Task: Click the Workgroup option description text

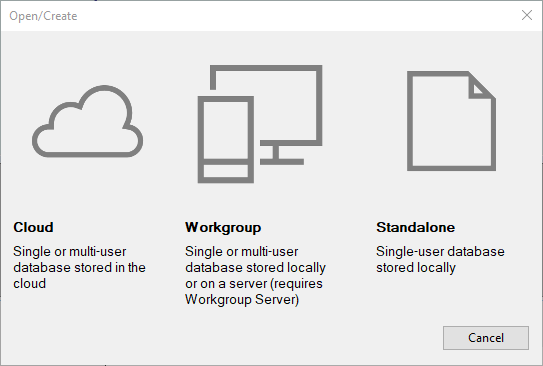Action: [x=255, y=275]
